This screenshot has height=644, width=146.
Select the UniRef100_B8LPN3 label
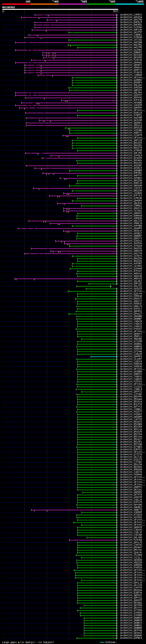131,45
